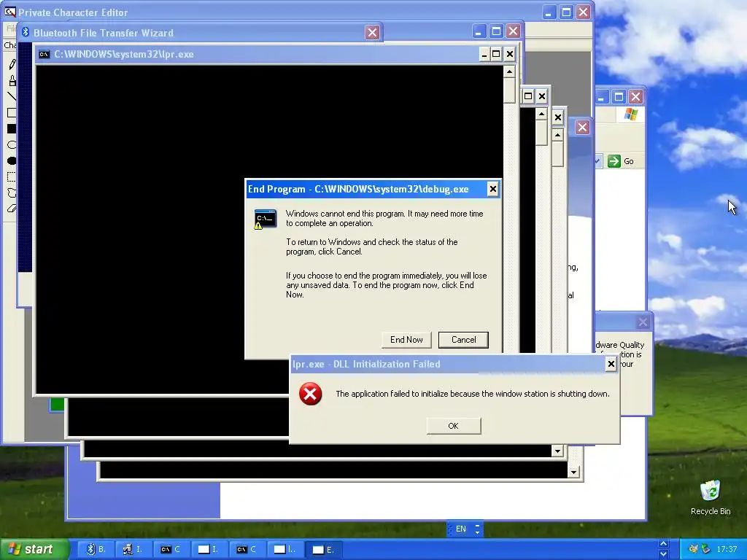Close the Bluetooth File Transfer Wizard window
This screenshot has height=560, width=747.
pos(372,32)
